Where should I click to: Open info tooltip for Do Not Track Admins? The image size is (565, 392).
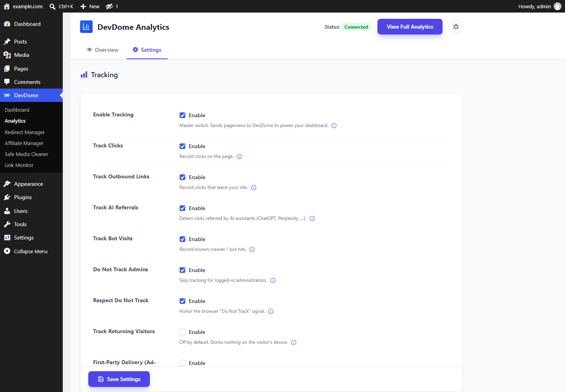coord(273,281)
